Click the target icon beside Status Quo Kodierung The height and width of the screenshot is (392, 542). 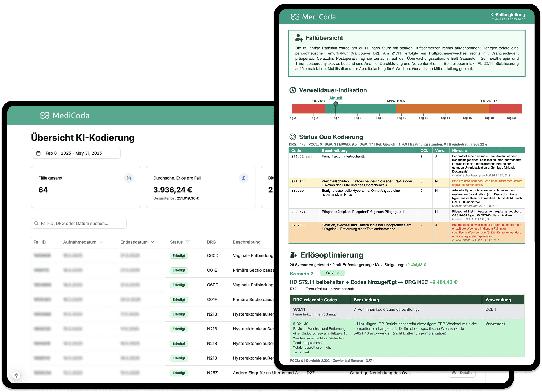pyautogui.click(x=293, y=137)
